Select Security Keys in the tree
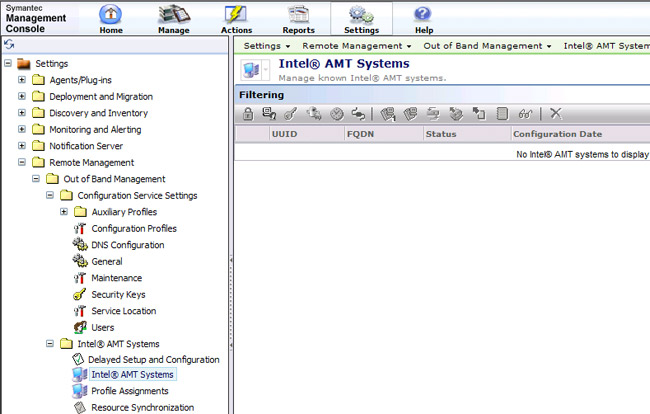The image size is (650, 414). point(117,295)
